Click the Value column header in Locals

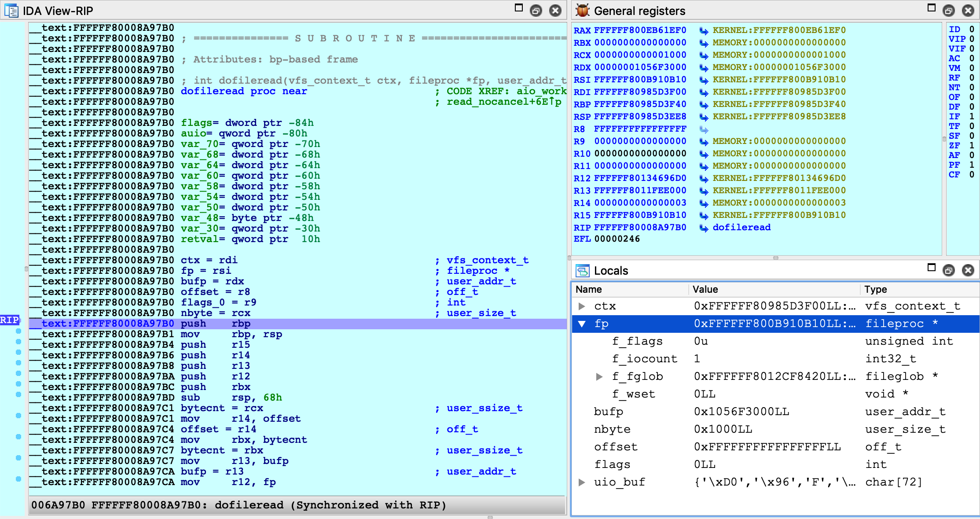click(705, 289)
